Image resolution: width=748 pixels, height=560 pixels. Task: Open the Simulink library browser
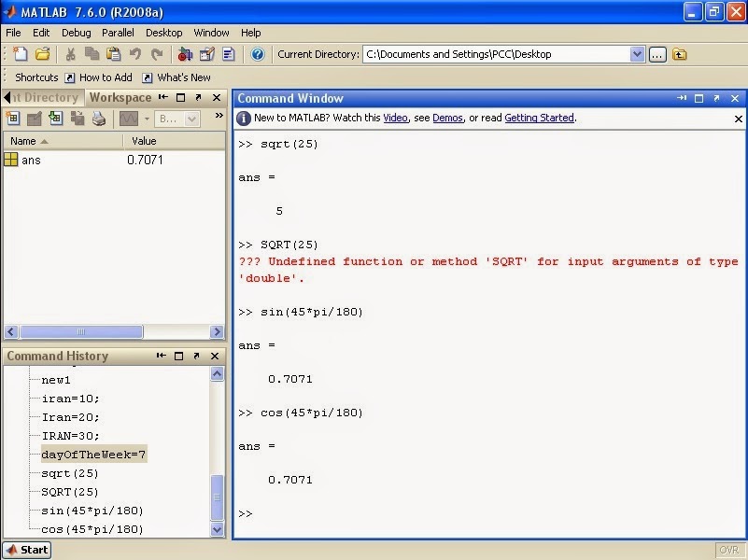click(185, 54)
